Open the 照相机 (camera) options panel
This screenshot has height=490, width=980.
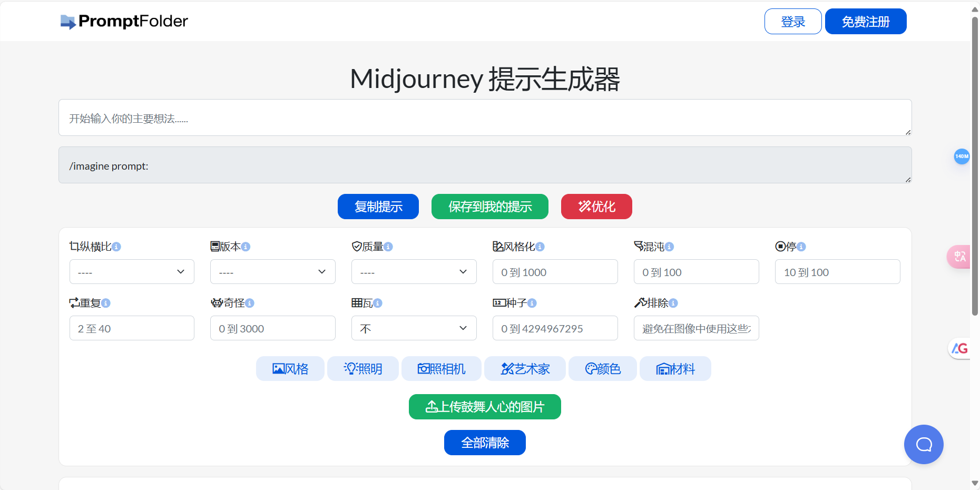coord(442,368)
